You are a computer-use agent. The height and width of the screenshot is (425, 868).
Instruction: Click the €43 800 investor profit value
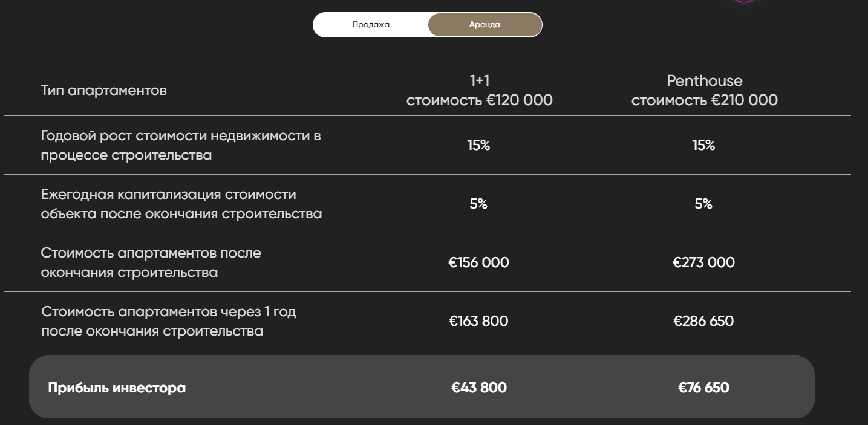478,388
